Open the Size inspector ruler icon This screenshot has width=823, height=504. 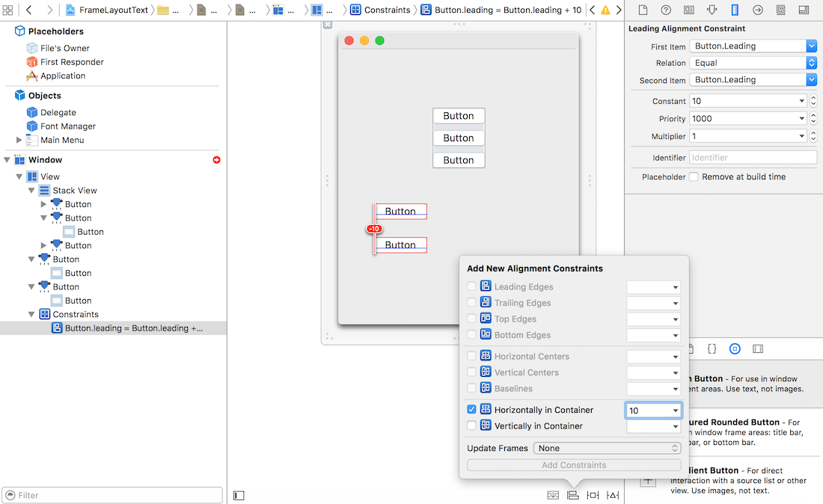click(734, 10)
